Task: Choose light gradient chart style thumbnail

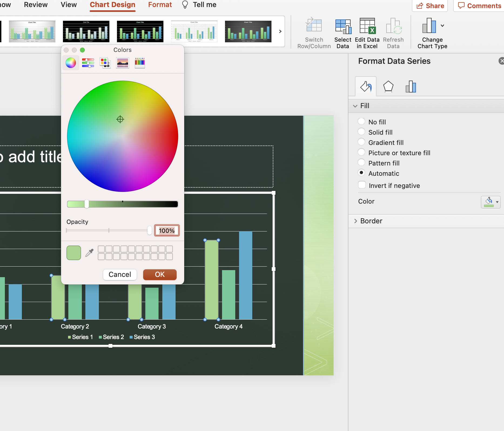Action: pyautogui.click(x=32, y=31)
